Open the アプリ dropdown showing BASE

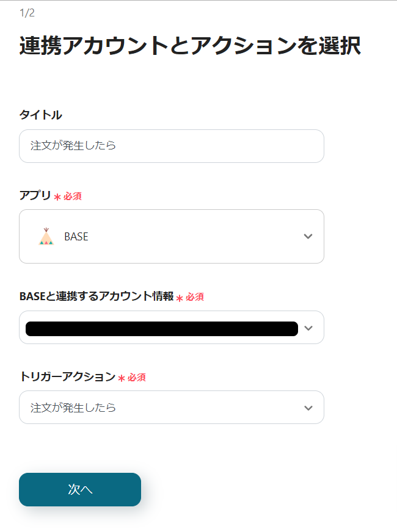click(171, 237)
